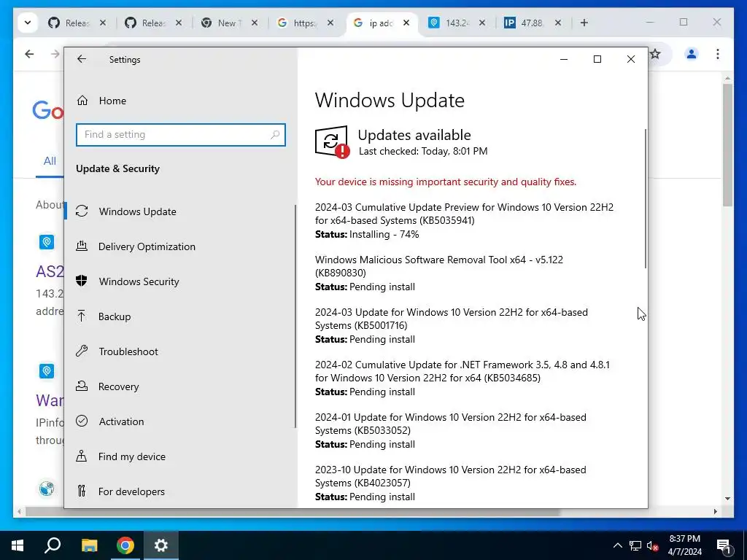Open Troubleshoot settings

pos(128,351)
